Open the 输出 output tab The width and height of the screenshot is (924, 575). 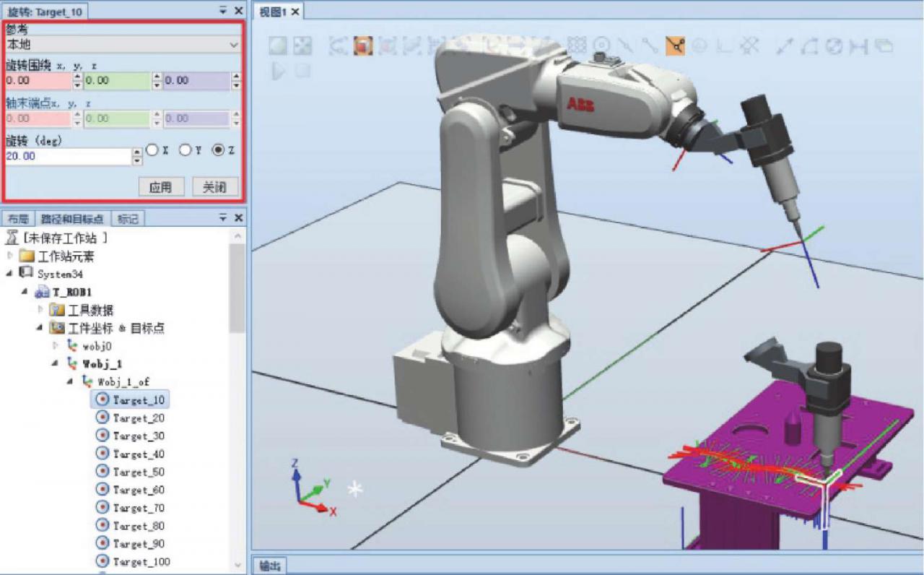[x=269, y=566]
